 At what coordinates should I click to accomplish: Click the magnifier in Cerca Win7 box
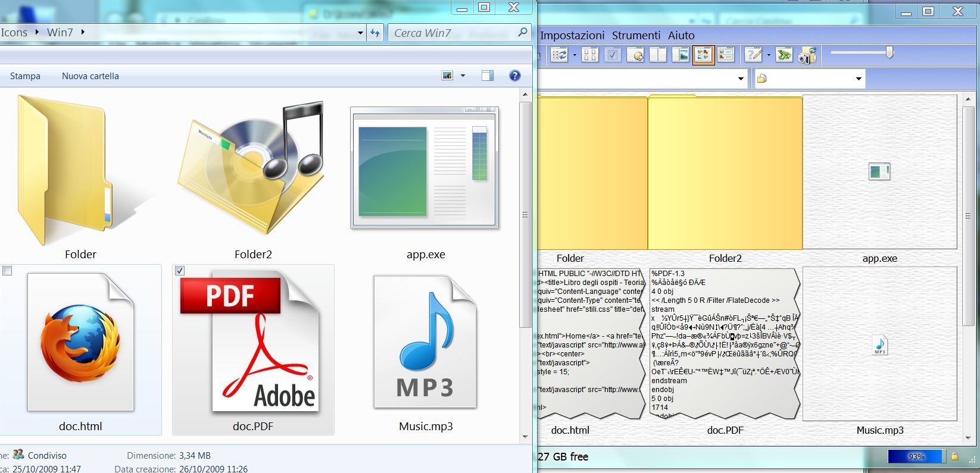click(522, 32)
